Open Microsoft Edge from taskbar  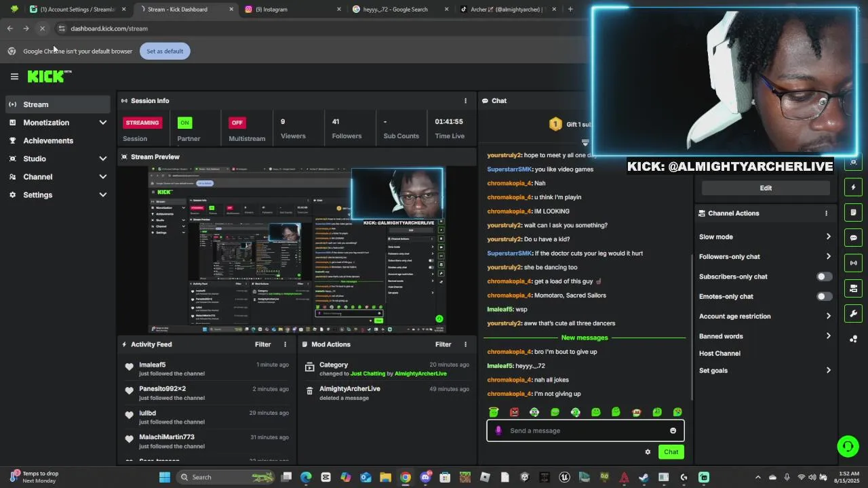pyautogui.click(x=306, y=477)
